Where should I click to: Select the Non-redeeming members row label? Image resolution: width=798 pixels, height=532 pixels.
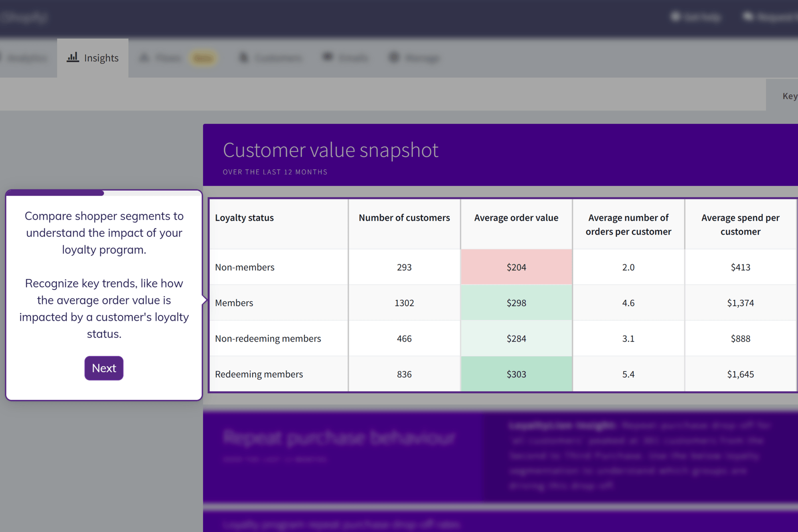coord(268,339)
